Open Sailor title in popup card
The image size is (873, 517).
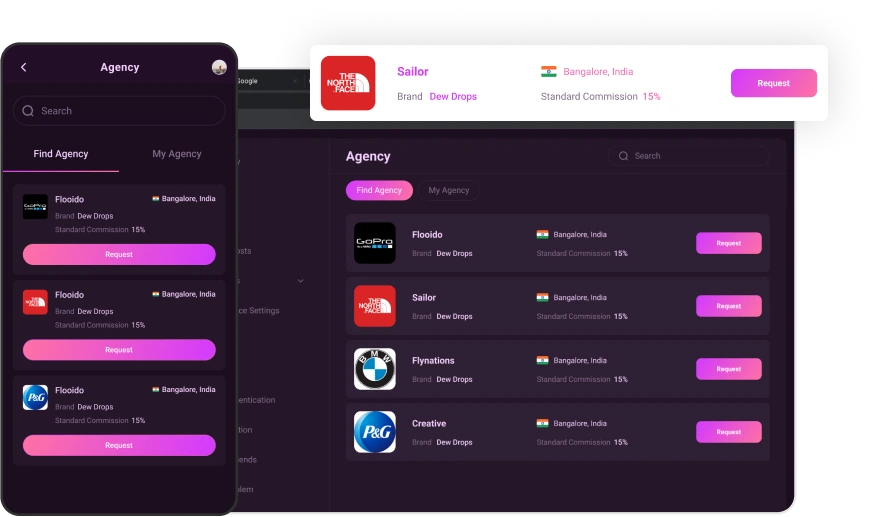pyautogui.click(x=413, y=71)
